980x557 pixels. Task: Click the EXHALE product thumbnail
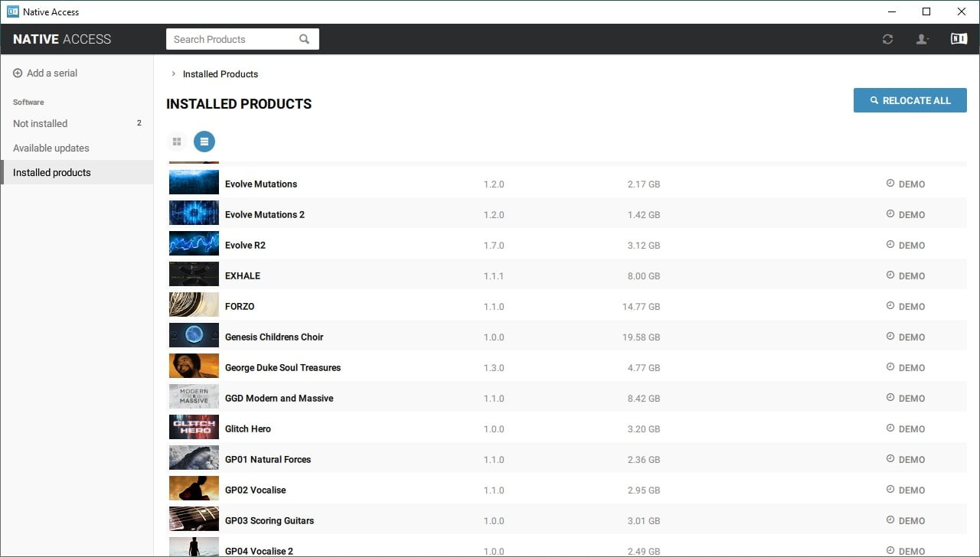(x=194, y=274)
